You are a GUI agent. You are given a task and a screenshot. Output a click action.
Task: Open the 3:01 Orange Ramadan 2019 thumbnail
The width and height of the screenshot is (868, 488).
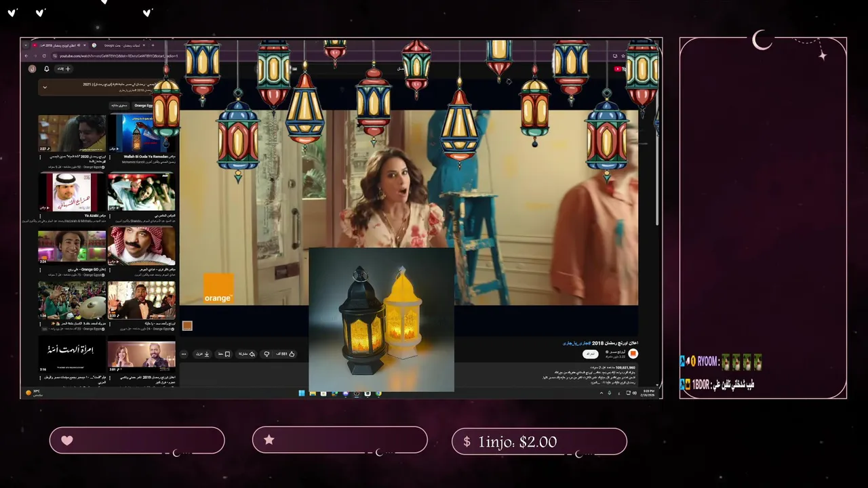click(142, 354)
